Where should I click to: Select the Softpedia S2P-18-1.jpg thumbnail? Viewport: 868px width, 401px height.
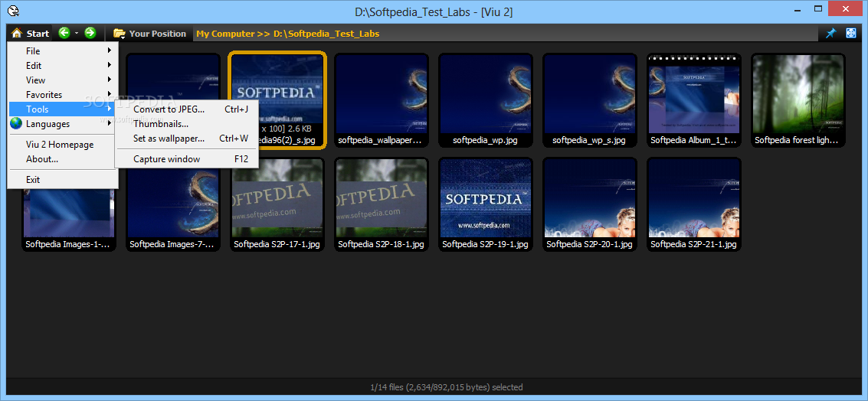coord(380,204)
